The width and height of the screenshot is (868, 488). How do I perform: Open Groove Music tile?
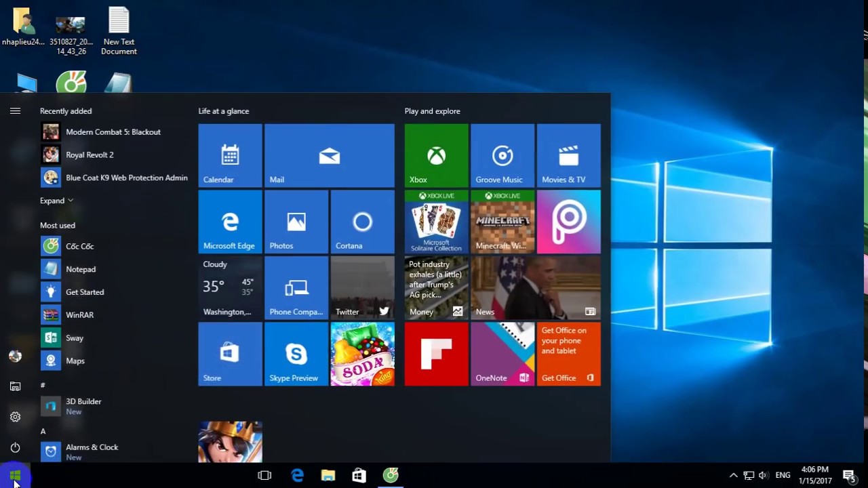(x=502, y=155)
